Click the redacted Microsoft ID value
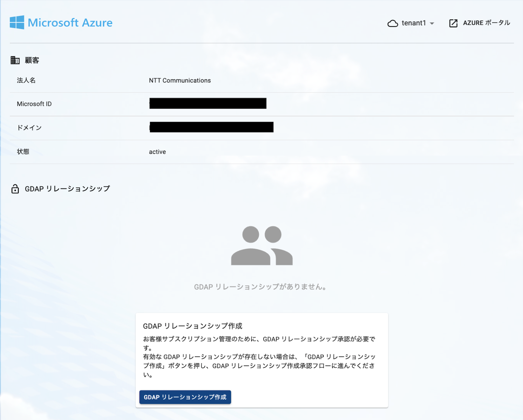The image size is (523, 420). click(x=208, y=103)
